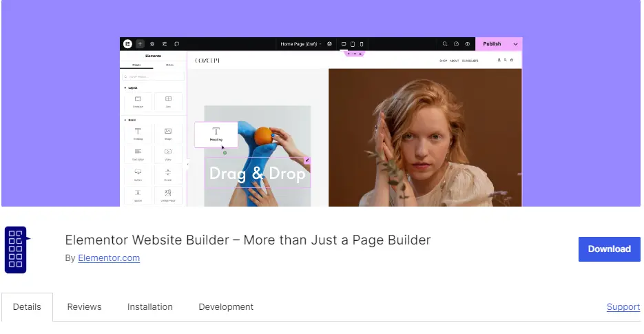Switch to the Installation tab
Viewport: 644px width, 334px height.
(x=150, y=307)
